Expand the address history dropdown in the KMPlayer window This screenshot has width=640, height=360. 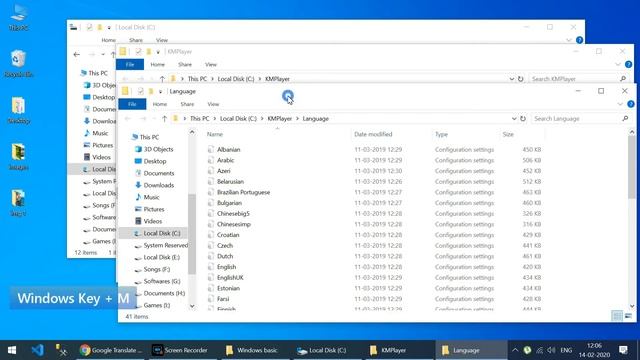coord(511,79)
